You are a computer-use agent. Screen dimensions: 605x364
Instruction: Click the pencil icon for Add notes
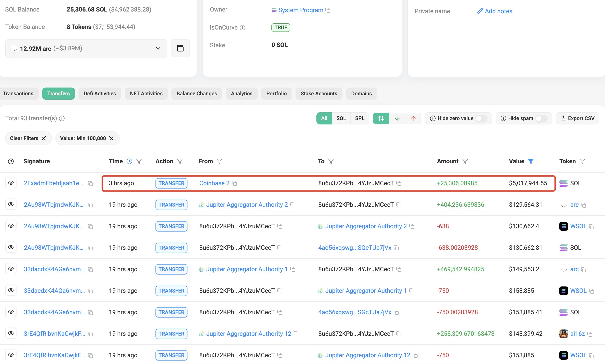click(x=479, y=11)
